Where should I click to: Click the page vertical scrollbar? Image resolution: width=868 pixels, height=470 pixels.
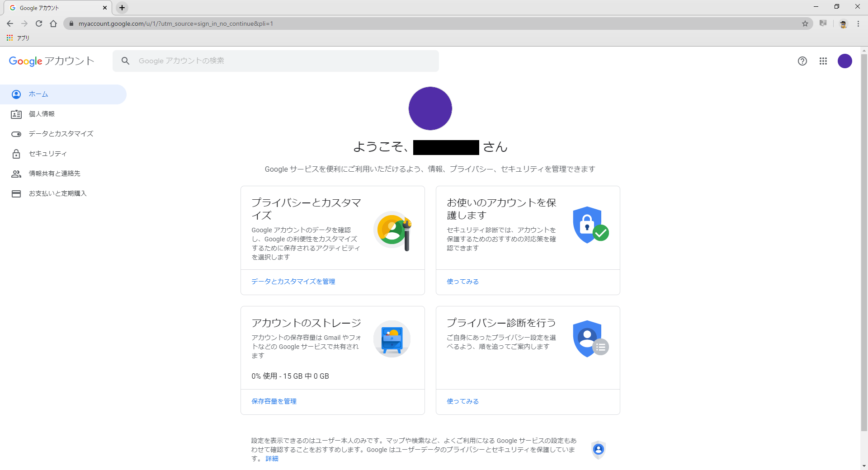(x=864, y=243)
